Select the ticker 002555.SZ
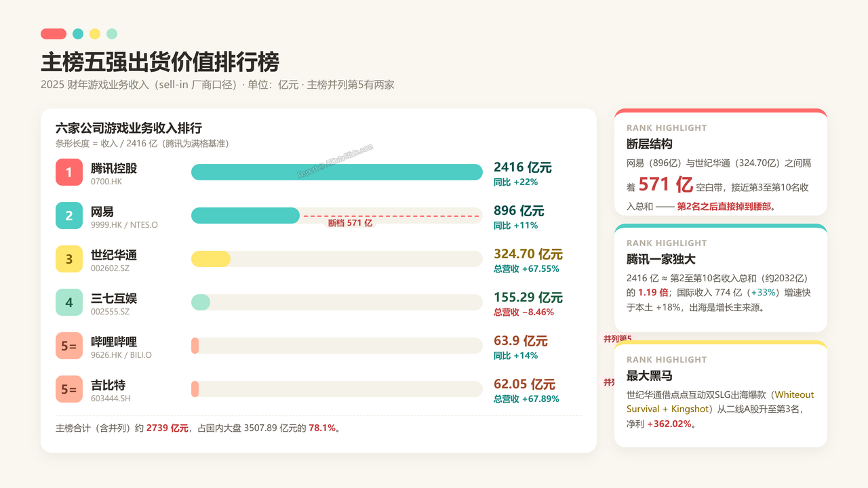 pyautogui.click(x=110, y=312)
